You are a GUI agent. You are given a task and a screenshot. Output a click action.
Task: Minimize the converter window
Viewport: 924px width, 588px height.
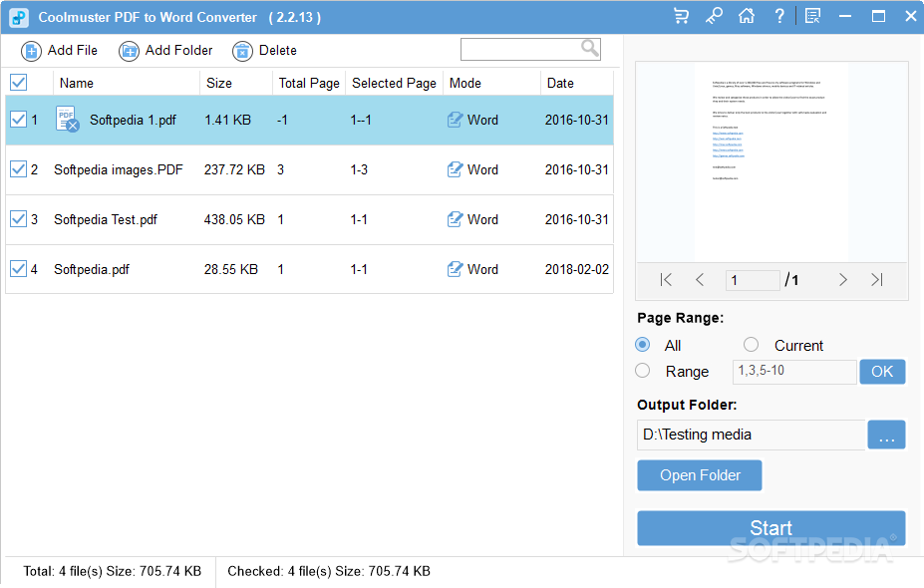[x=845, y=16]
